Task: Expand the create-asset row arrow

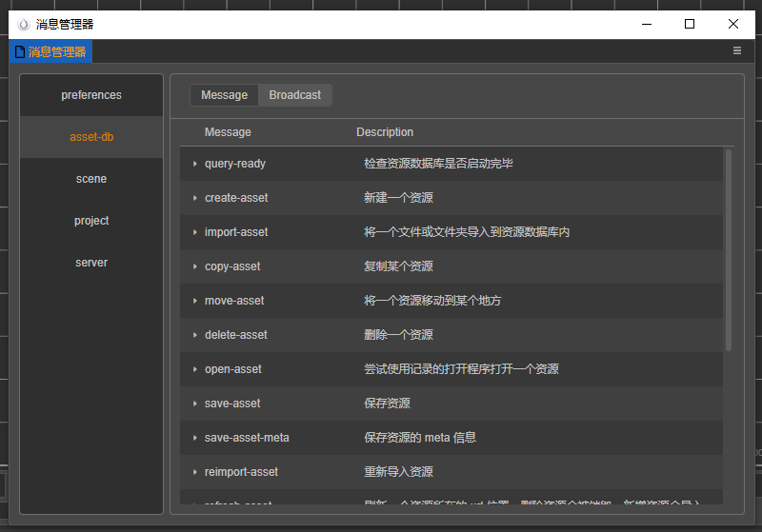Action: (195, 198)
